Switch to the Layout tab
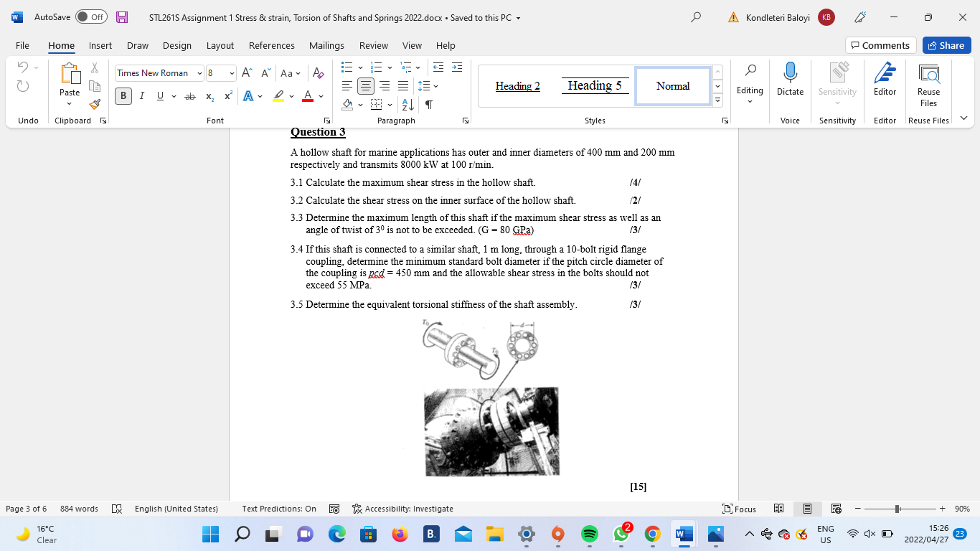Viewport: 980px width, 551px height. [x=220, y=45]
